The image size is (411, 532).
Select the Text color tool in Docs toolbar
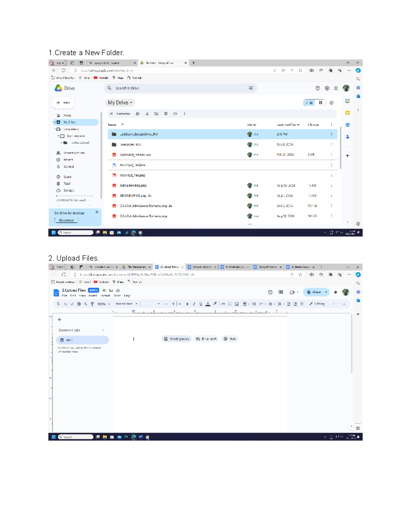coord(208,304)
